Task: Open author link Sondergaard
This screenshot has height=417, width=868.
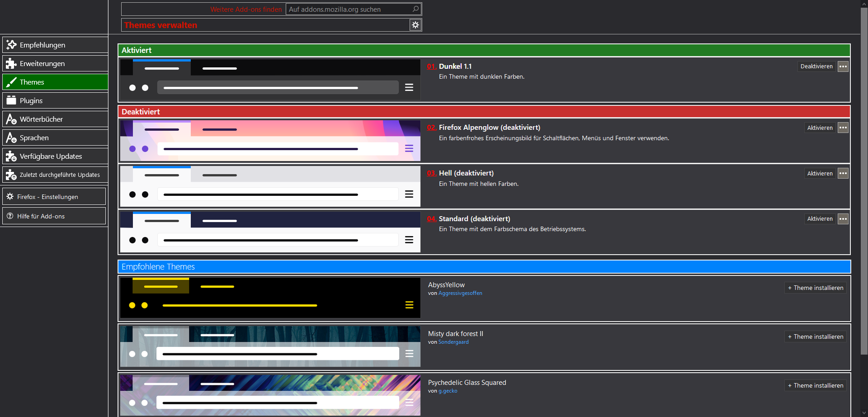Action: [x=453, y=342]
